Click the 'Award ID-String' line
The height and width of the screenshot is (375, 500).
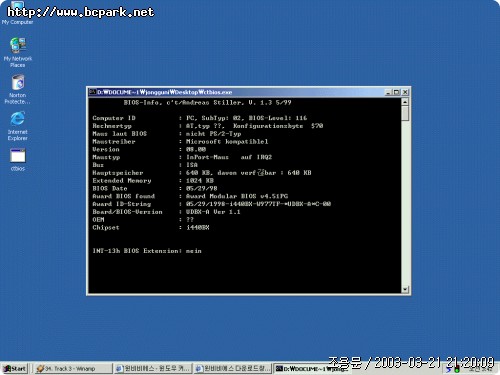coord(212,204)
